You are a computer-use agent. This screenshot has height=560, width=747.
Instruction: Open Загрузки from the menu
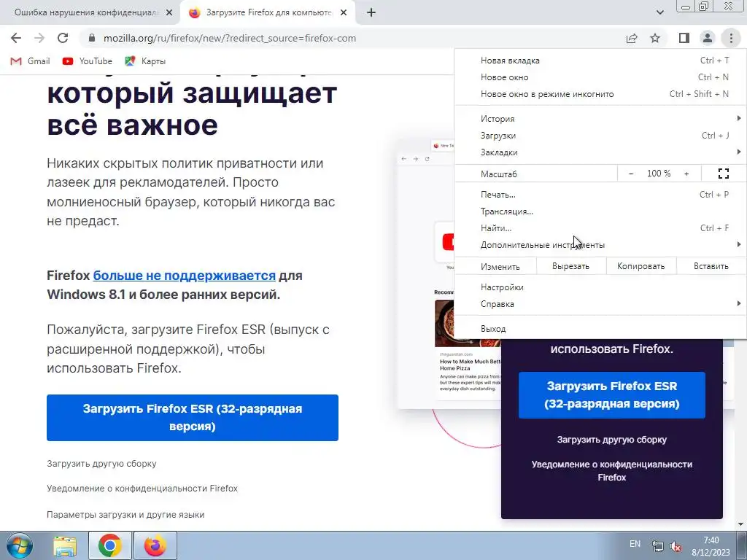click(600, 136)
